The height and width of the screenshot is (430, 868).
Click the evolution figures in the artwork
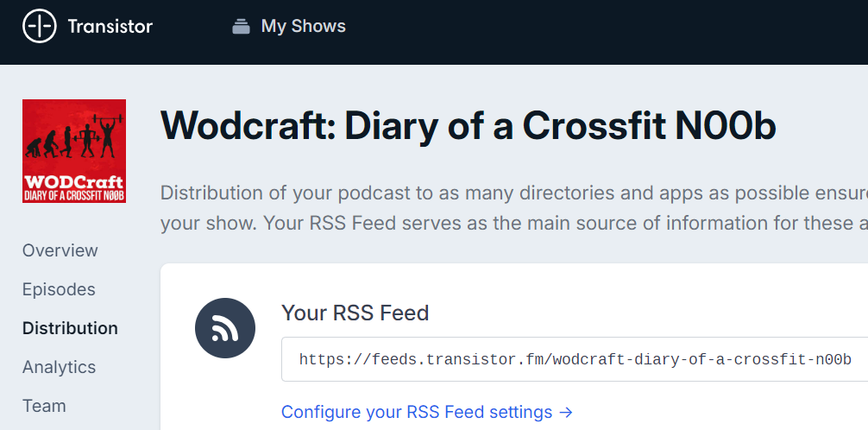coord(74,136)
